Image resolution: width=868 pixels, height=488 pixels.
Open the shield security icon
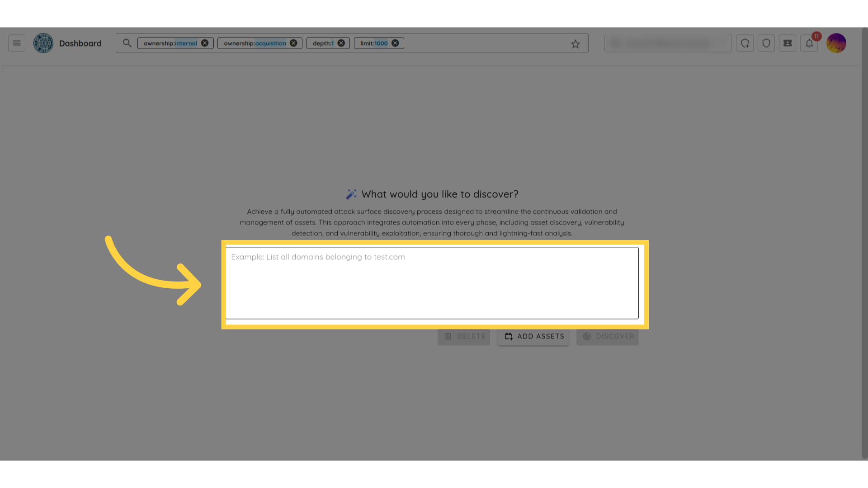(x=766, y=43)
